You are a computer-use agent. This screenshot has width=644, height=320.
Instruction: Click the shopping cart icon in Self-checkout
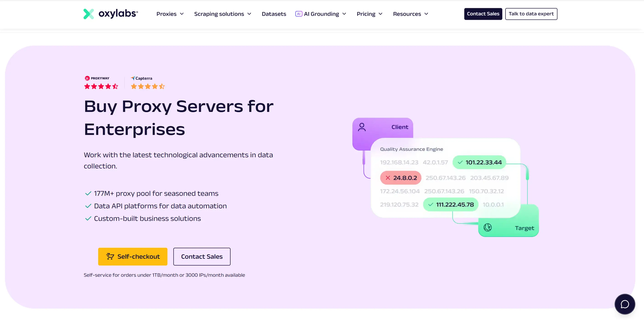[x=110, y=256]
